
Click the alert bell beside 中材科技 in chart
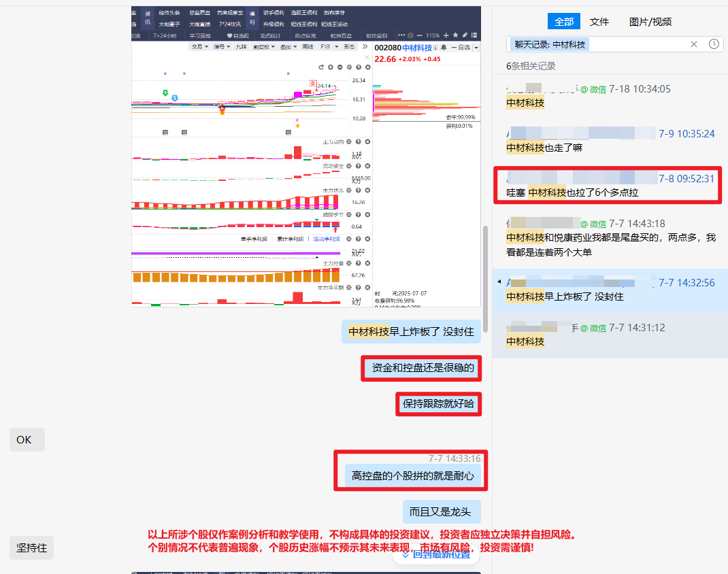444,48
